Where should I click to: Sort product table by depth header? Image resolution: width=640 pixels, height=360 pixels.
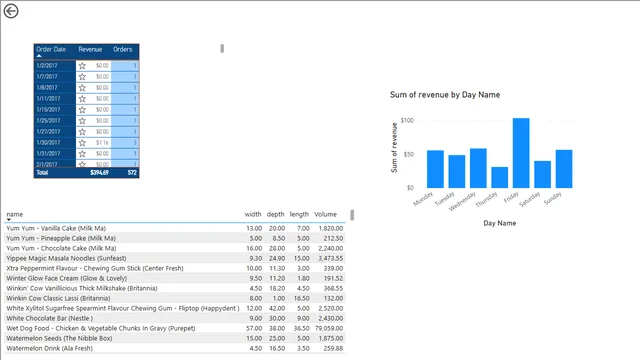[276, 214]
